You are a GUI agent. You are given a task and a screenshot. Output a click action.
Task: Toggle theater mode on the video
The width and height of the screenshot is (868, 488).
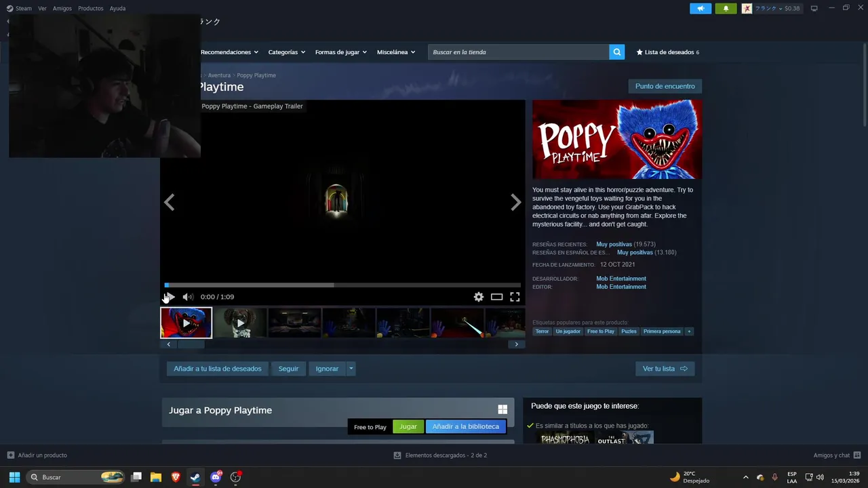497,297
